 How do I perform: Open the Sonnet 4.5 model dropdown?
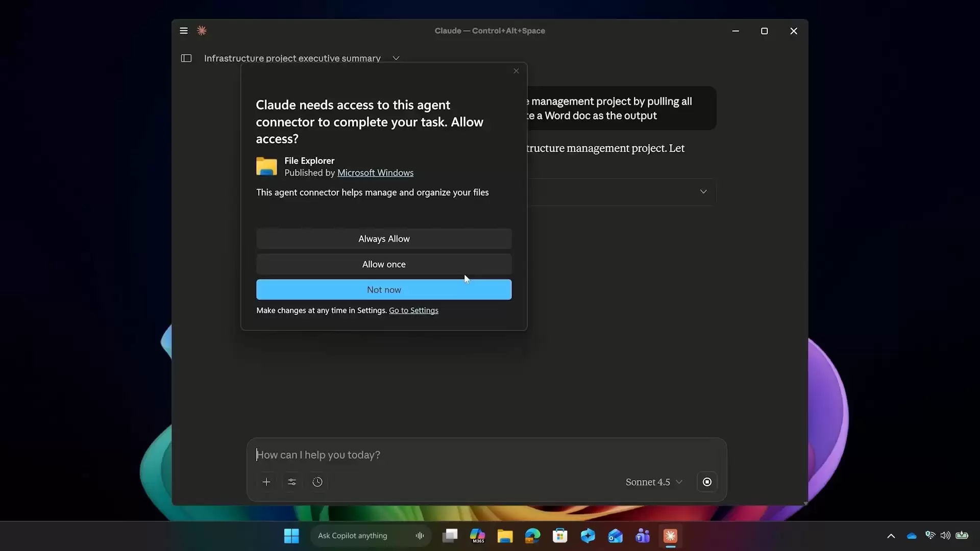click(654, 482)
